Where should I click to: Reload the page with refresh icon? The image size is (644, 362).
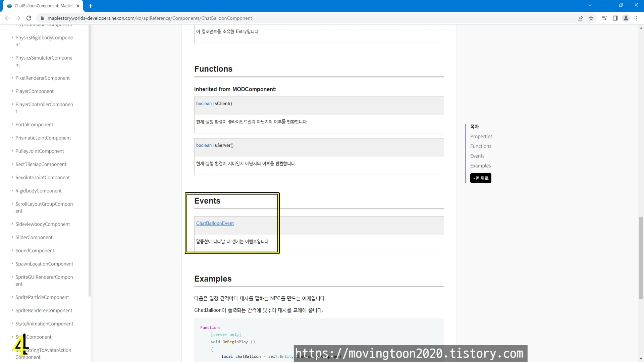click(29, 18)
